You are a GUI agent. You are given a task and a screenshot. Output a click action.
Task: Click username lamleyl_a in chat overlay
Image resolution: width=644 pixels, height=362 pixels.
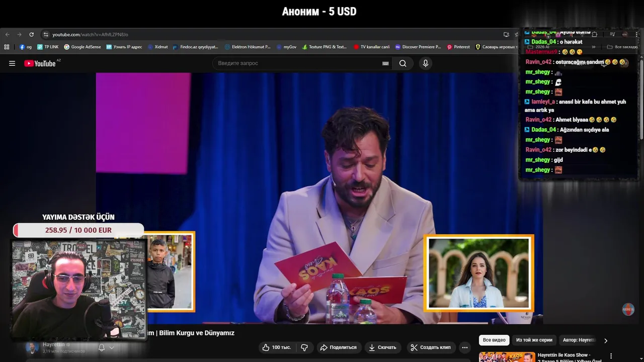coord(543,102)
